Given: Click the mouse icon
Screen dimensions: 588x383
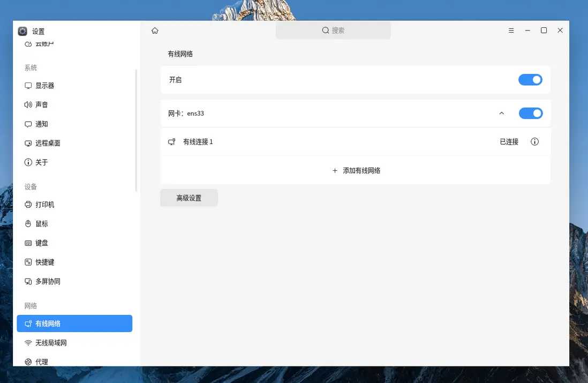Looking at the screenshot, I should pos(28,223).
